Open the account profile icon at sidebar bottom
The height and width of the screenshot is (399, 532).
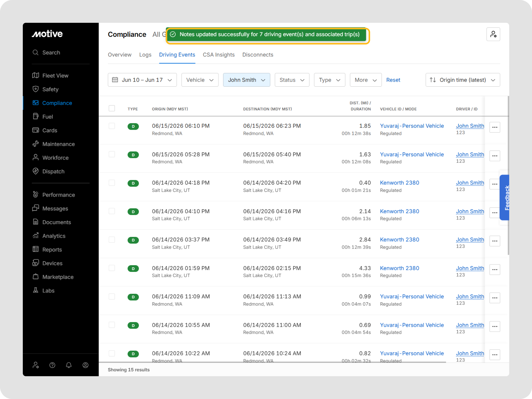[85, 365]
